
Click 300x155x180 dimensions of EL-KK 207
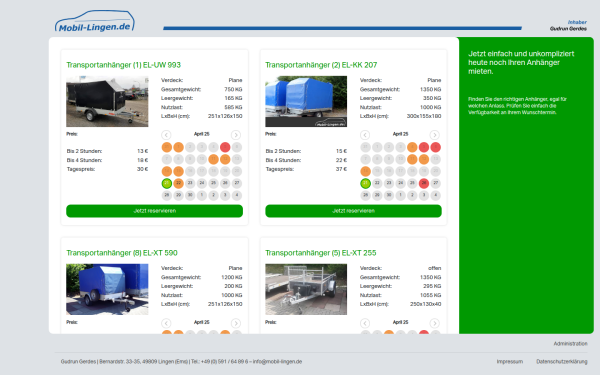424,116
